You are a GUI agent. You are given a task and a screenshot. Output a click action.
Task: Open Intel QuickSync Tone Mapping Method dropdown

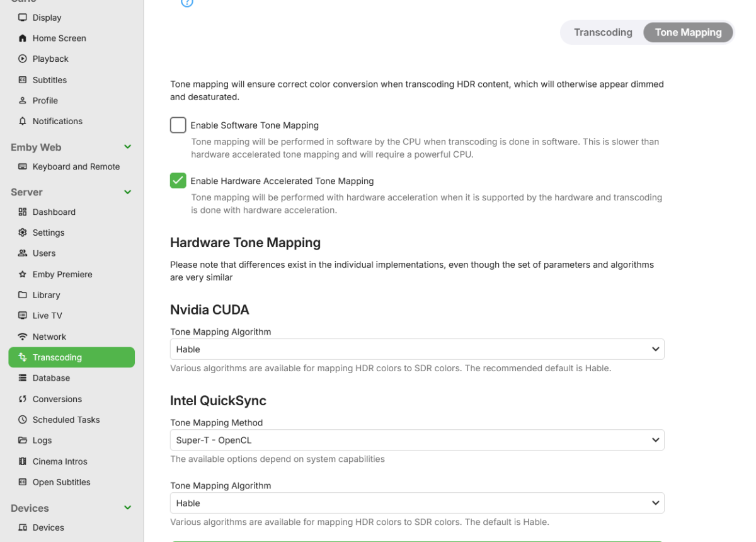(x=416, y=440)
